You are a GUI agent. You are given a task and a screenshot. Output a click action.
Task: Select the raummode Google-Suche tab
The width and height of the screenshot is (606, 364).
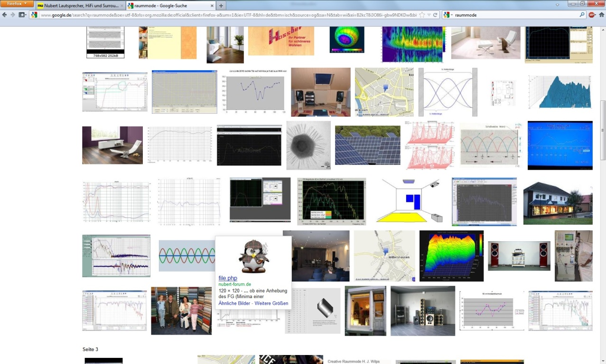pos(166,6)
